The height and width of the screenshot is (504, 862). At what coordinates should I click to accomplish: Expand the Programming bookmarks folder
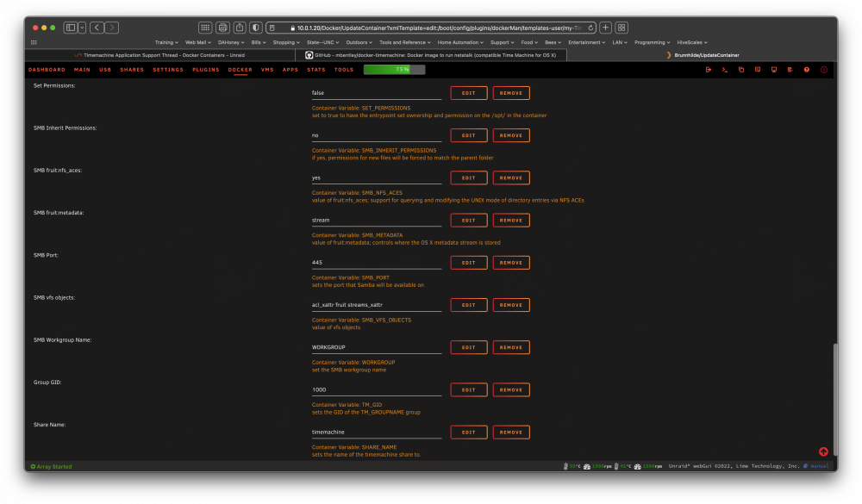click(652, 42)
